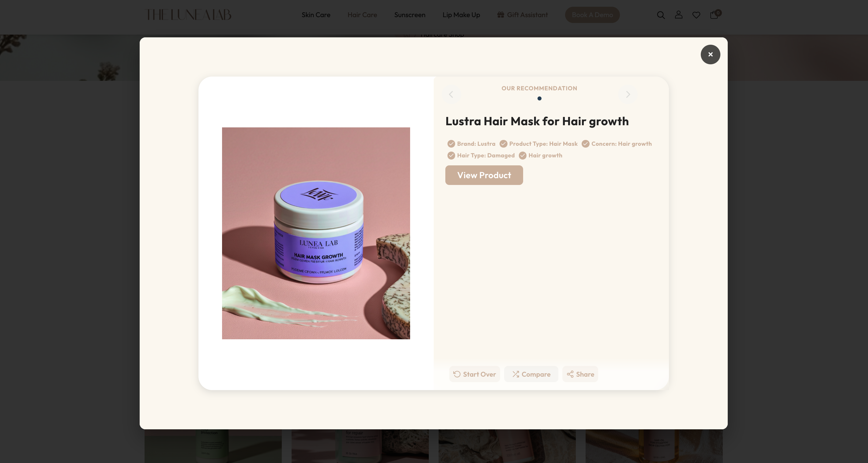The image size is (868, 463).
Task: Open the user account icon
Action: tap(679, 15)
